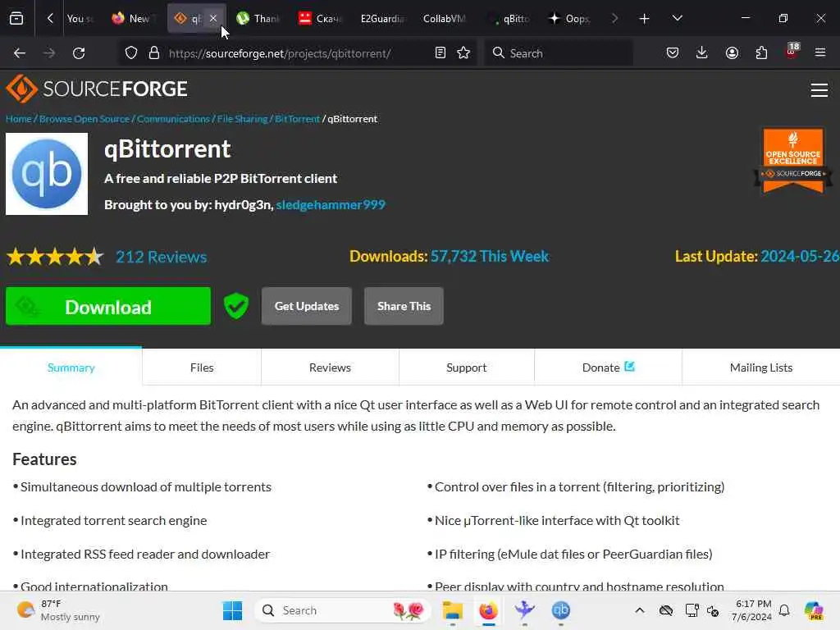Open the Firefox application menu

tap(820, 52)
